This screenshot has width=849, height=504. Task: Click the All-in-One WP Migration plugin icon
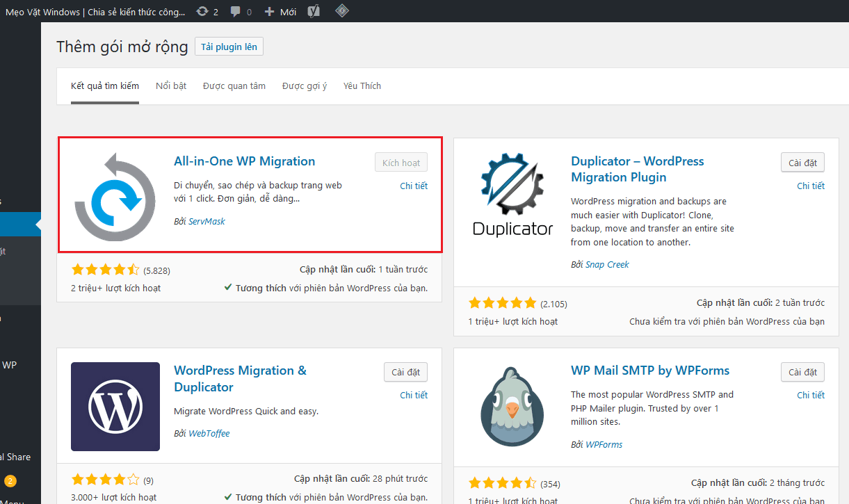pos(115,197)
